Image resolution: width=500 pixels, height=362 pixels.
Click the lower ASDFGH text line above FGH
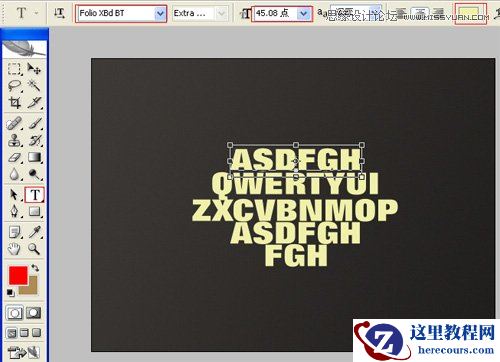pos(295,233)
